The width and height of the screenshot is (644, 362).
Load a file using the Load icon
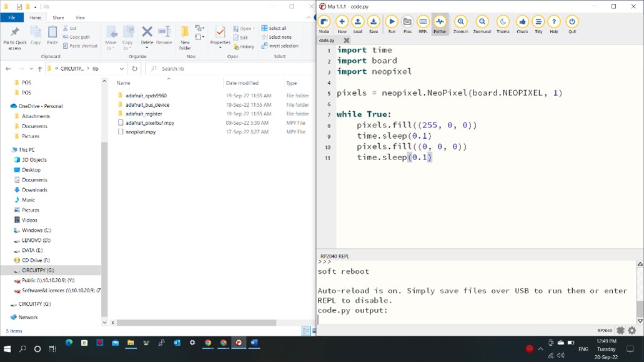356,23
